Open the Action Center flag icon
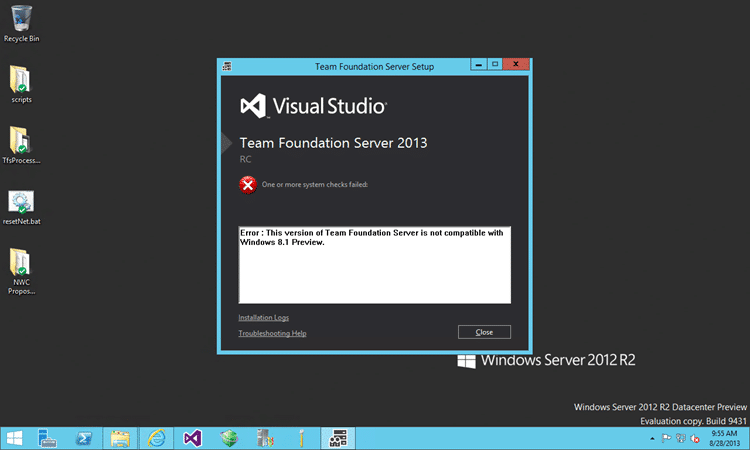Image resolution: width=750 pixels, height=450 pixels. coord(666,438)
